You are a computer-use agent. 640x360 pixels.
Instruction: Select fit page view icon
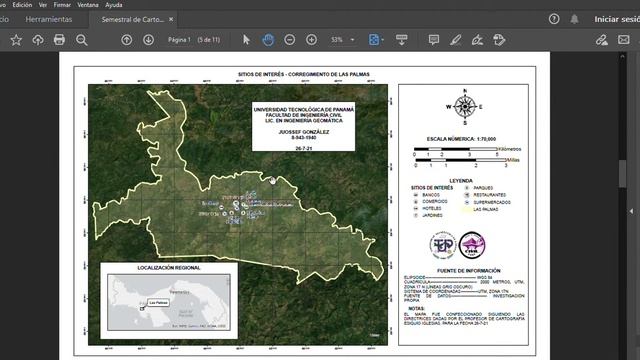point(373,40)
